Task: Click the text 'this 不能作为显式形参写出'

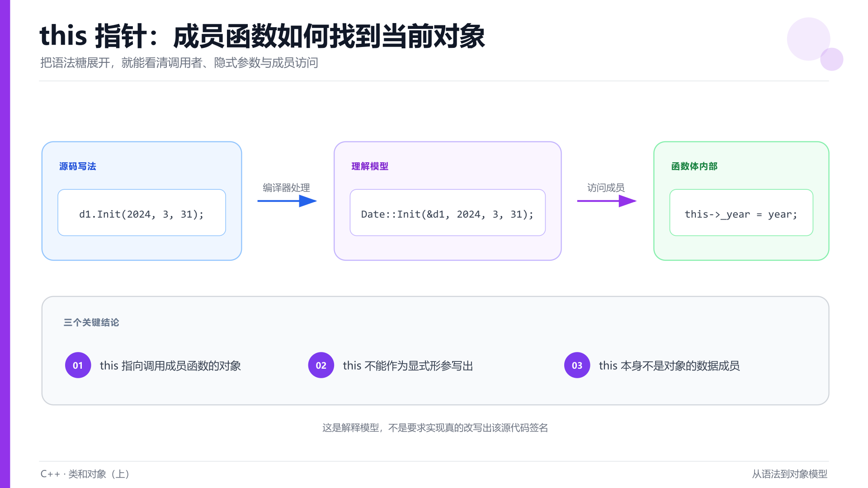Action: [x=408, y=366]
